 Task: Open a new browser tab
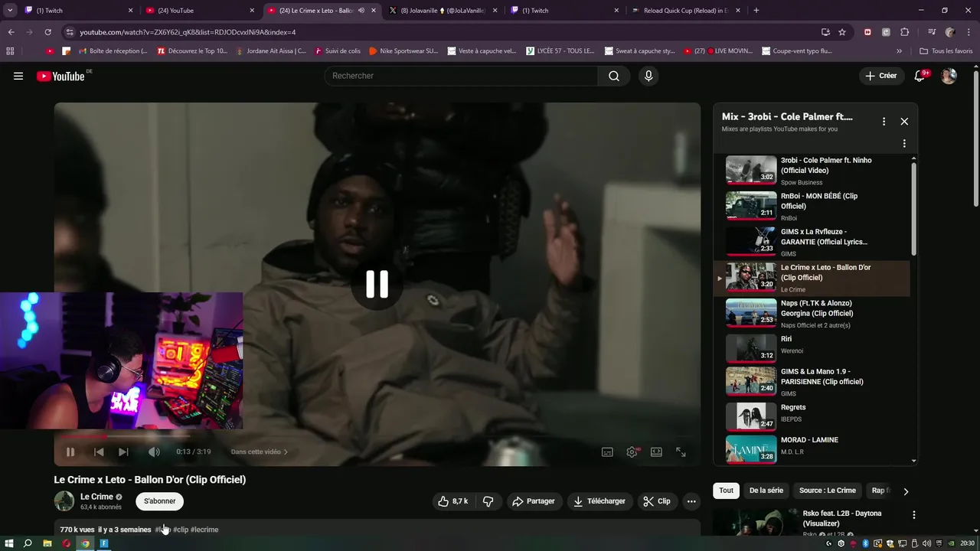click(x=756, y=11)
